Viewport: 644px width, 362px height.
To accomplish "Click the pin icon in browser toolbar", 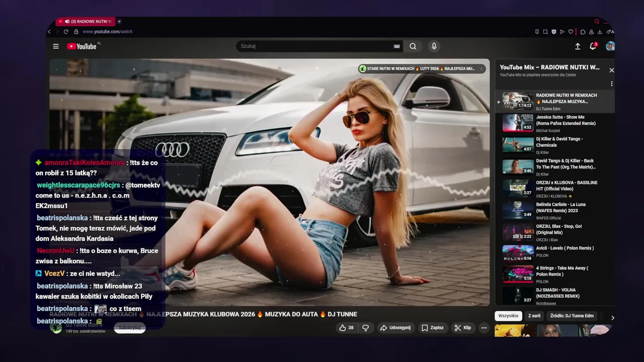I will (x=537, y=32).
